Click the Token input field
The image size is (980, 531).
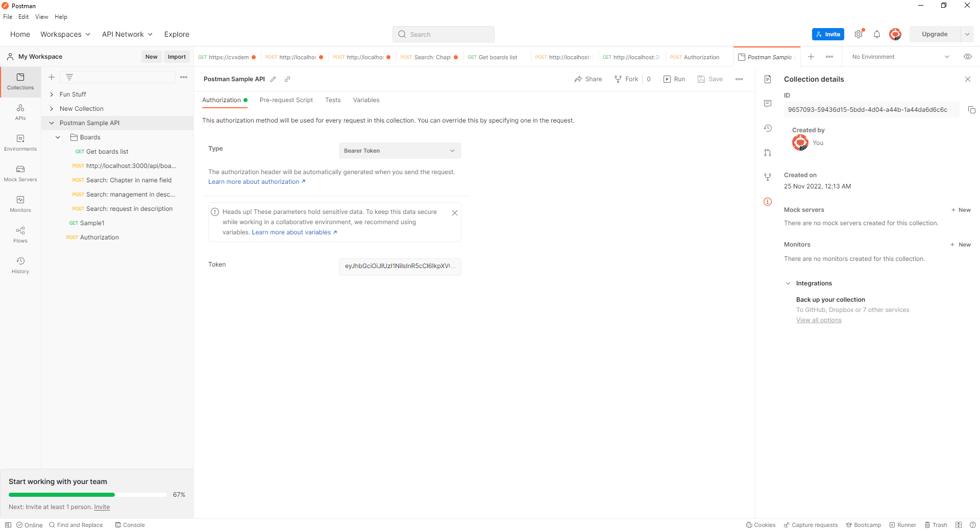tap(400, 267)
